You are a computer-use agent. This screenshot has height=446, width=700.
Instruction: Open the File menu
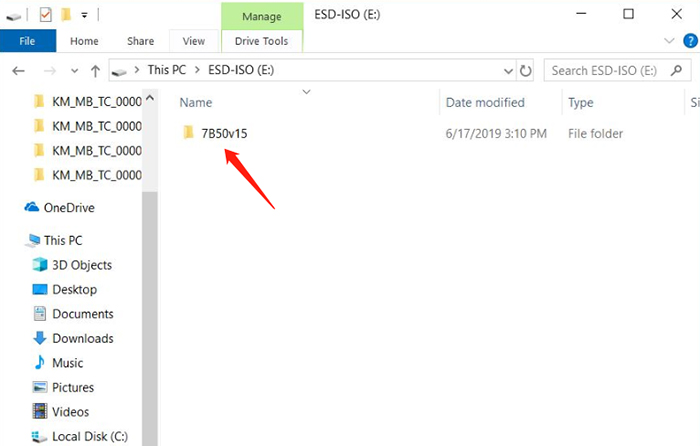[28, 41]
